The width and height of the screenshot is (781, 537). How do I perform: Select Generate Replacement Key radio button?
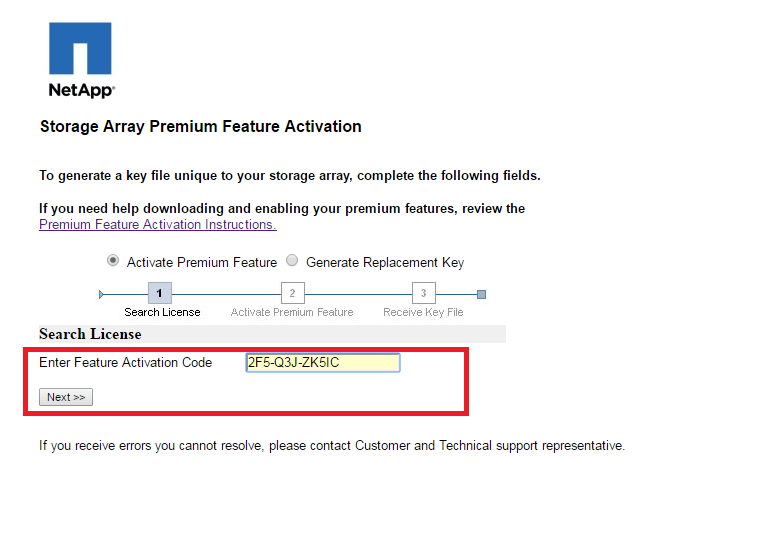coord(292,261)
